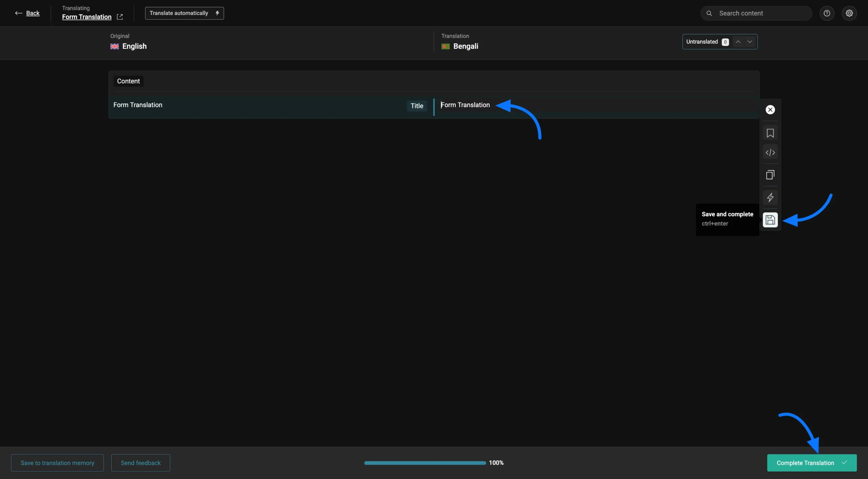Click the 100% progress bar
Viewport: 868px width, 479px height.
point(425,463)
